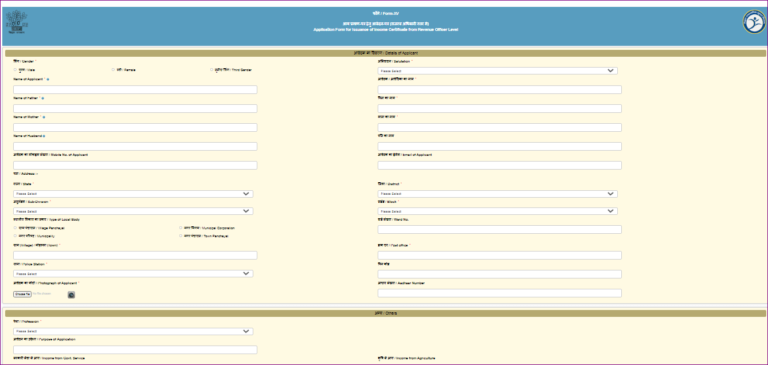The height and width of the screenshot is (365, 768).
Task: Click info icon next to Name of Father
Action: (x=43, y=98)
